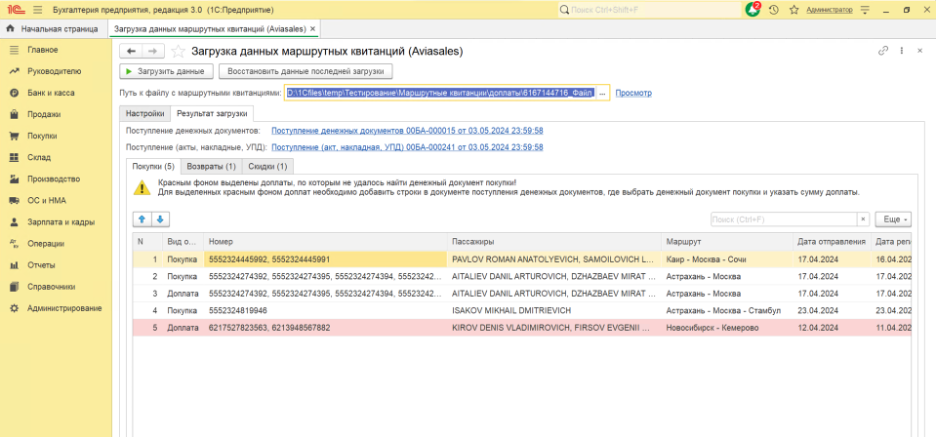Click departure date 23.04.2024 cell
This screenshot has width=936, height=438.
832,310
